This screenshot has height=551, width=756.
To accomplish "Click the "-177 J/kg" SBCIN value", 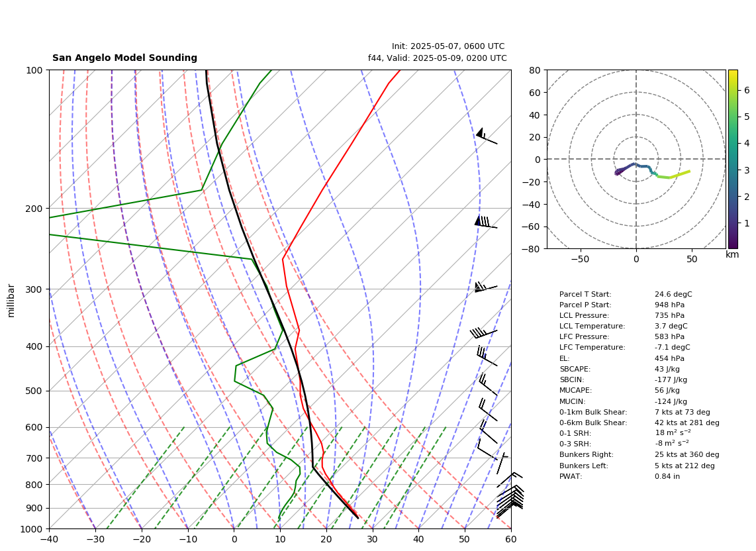I will (671, 379).
